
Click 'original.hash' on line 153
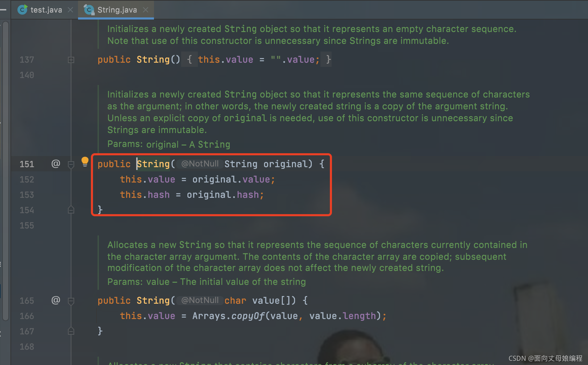pyautogui.click(x=223, y=195)
